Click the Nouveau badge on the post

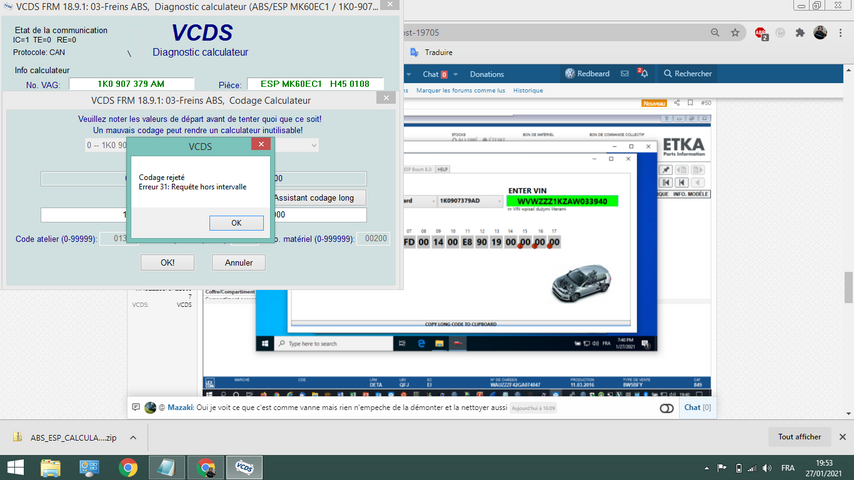[654, 103]
